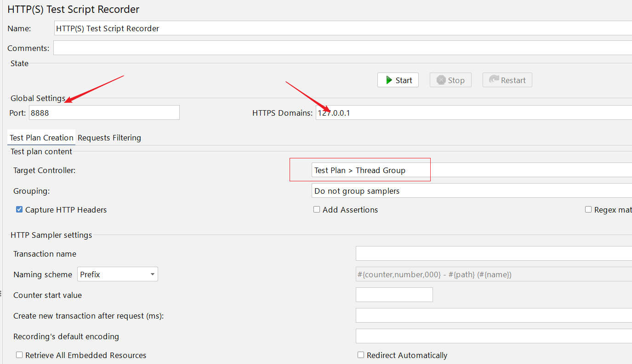632x364 pixels.
Task: Click the Stop button icon
Action: [441, 80]
